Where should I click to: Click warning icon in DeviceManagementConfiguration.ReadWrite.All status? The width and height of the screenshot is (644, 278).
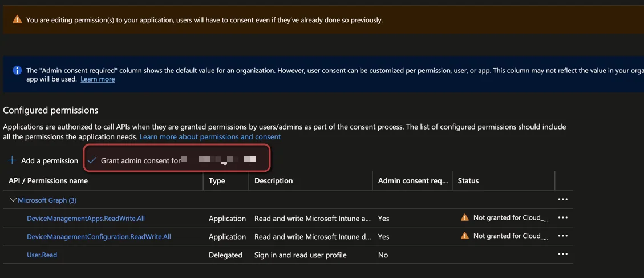tap(464, 236)
